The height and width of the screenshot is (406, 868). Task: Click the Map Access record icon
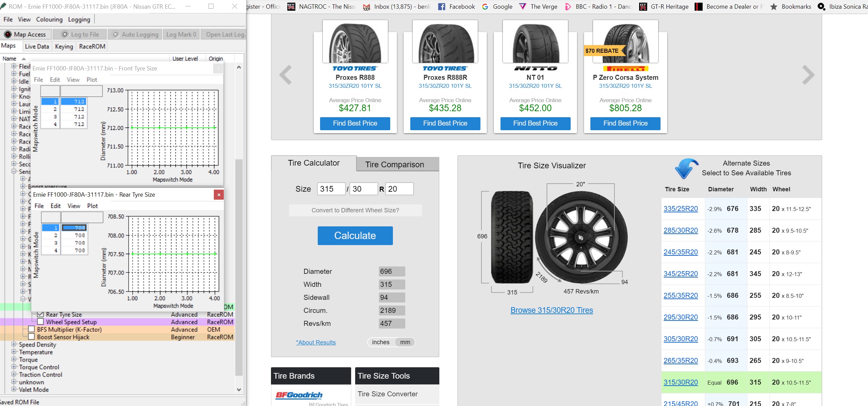point(7,34)
